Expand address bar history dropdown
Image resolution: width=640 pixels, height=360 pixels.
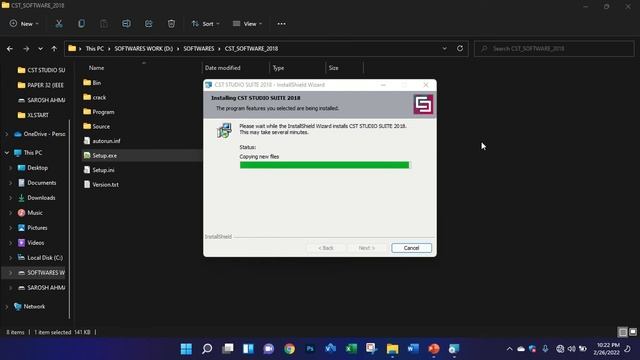pos(444,48)
